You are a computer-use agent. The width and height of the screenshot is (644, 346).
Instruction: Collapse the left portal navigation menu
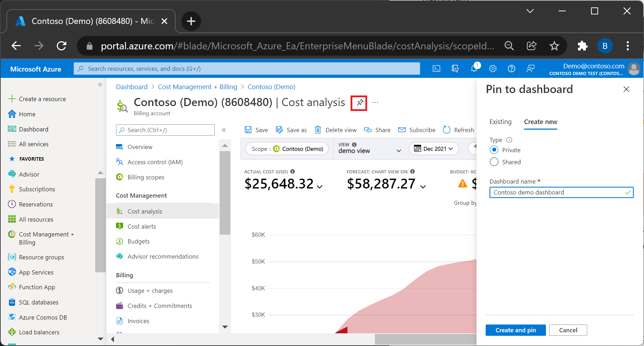(x=100, y=85)
